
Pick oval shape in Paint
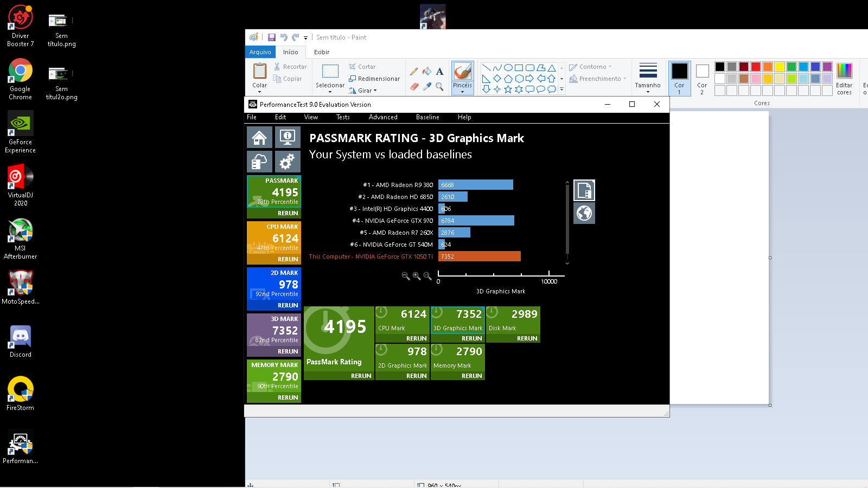508,68
